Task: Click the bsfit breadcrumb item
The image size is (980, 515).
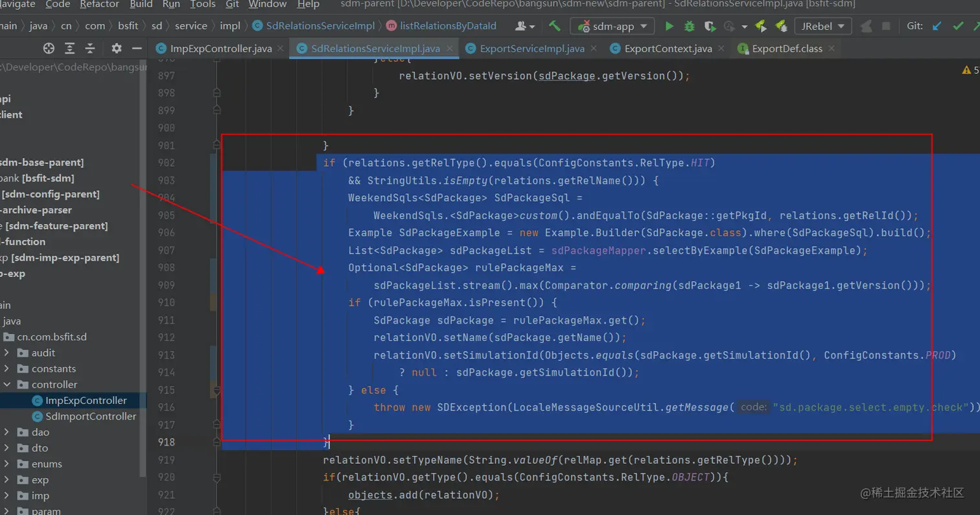Action: click(x=128, y=26)
